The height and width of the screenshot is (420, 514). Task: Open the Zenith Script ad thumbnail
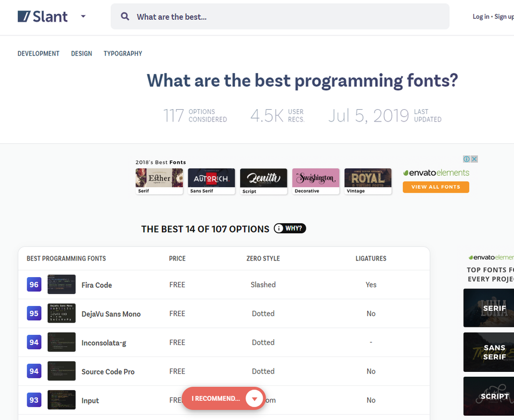click(x=263, y=181)
